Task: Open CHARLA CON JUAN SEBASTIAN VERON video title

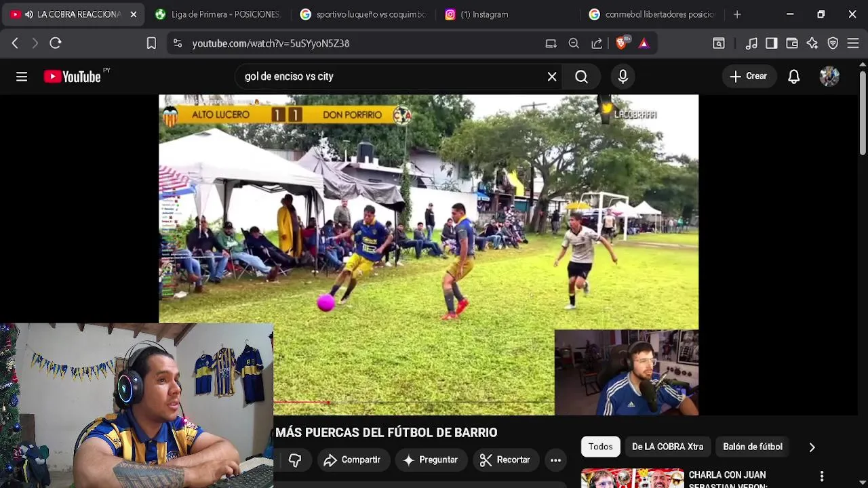Action: click(728, 481)
